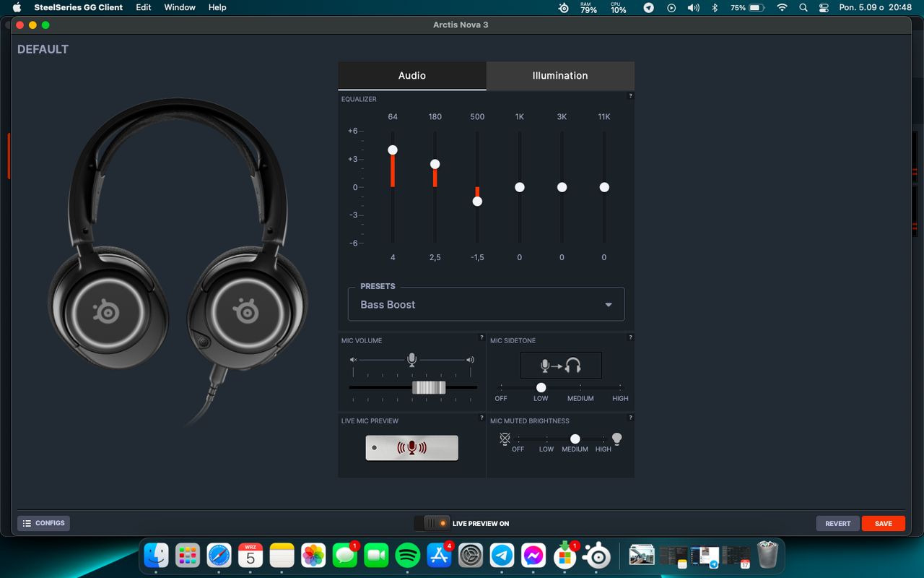
Task: Click Live Mic Preview help question mark
Action: coord(481,418)
